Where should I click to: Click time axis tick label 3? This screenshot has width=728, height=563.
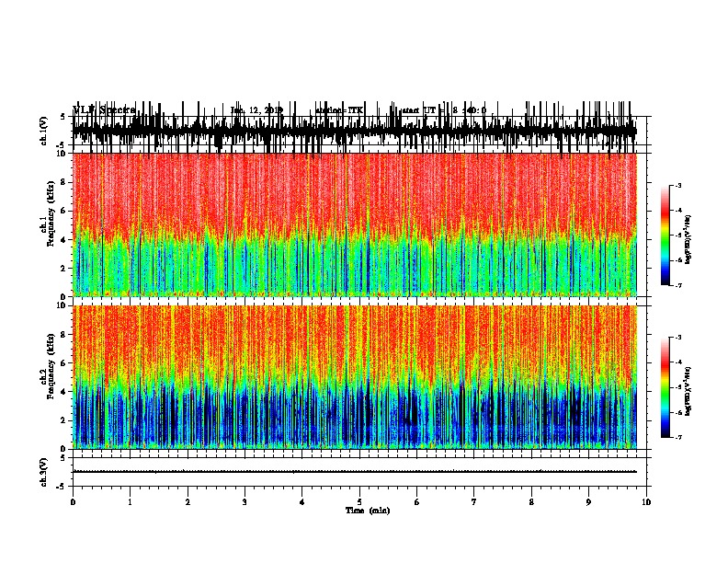[x=245, y=502]
